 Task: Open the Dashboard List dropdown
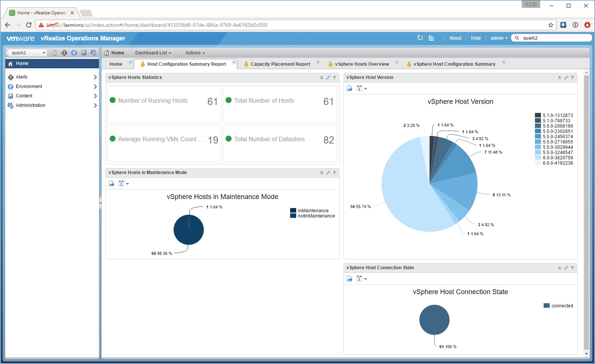[x=153, y=53]
